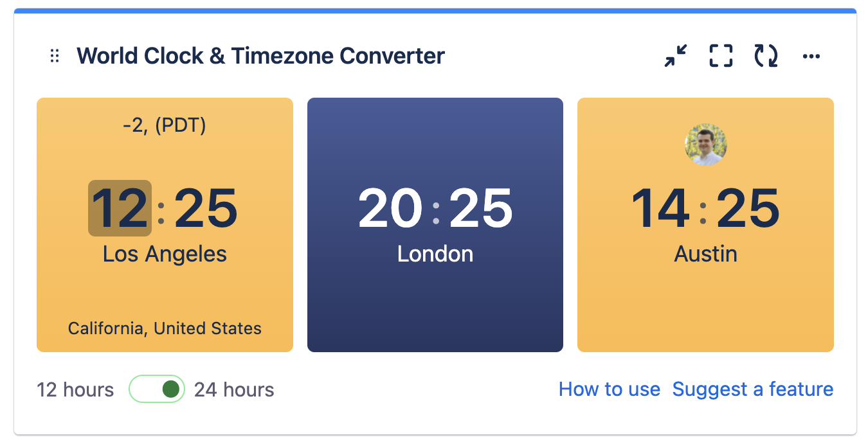Open the Suggest a feature link

click(753, 389)
